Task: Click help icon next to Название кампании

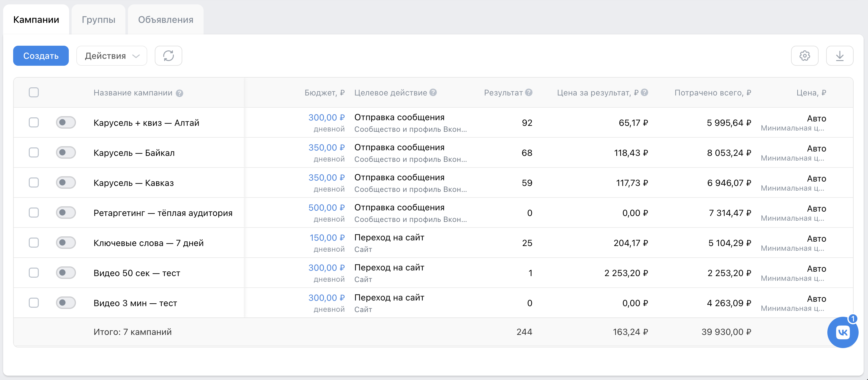Action: [179, 93]
